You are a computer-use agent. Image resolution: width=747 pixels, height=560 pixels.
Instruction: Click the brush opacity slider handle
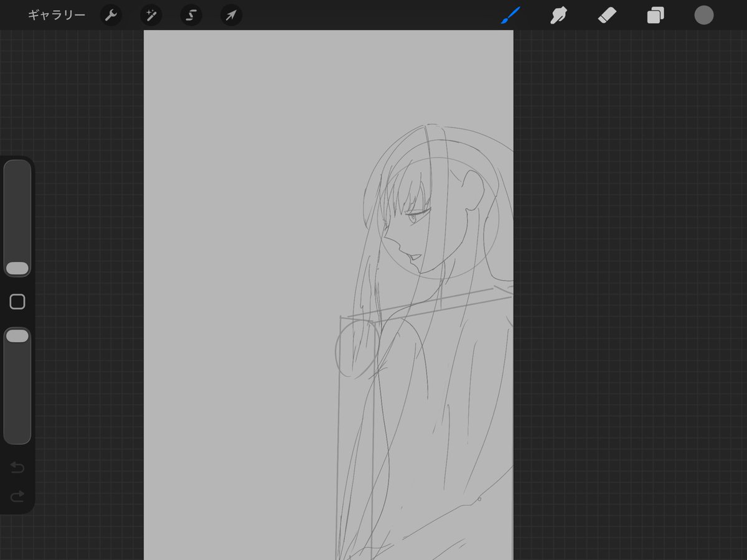pyautogui.click(x=17, y=336)
